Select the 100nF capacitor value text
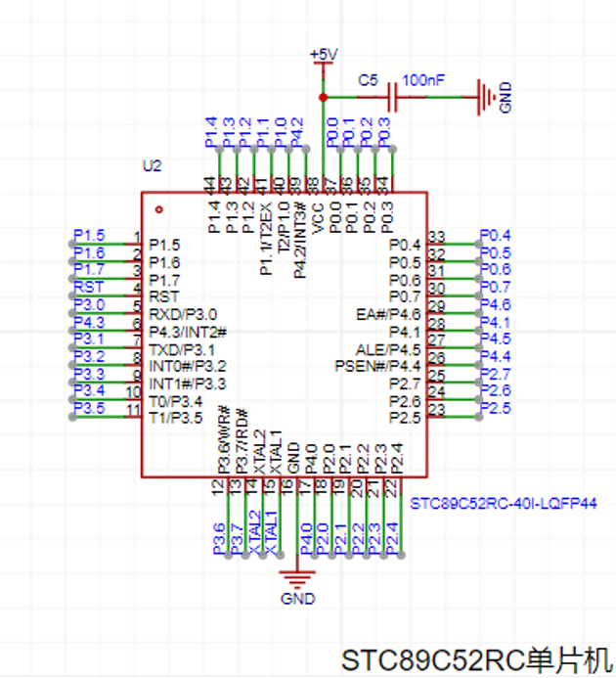Viewport: 616px width, 678px height. coord(423,80)
